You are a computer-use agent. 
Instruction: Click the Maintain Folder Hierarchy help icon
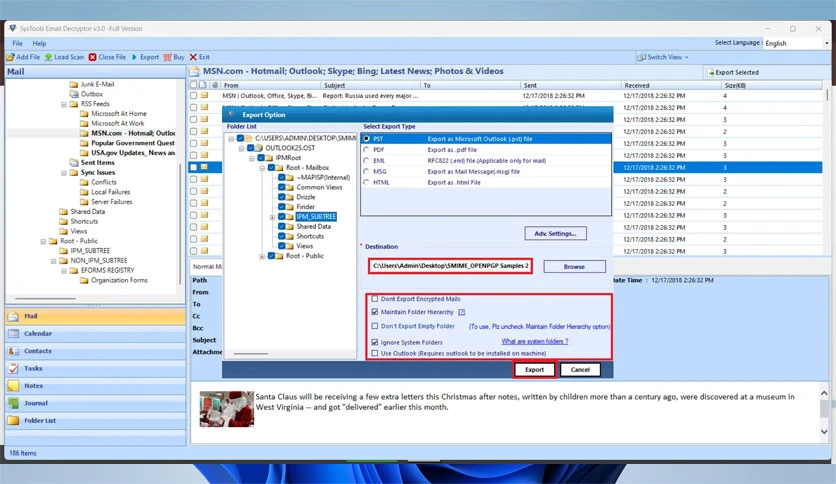pos(462,312)
